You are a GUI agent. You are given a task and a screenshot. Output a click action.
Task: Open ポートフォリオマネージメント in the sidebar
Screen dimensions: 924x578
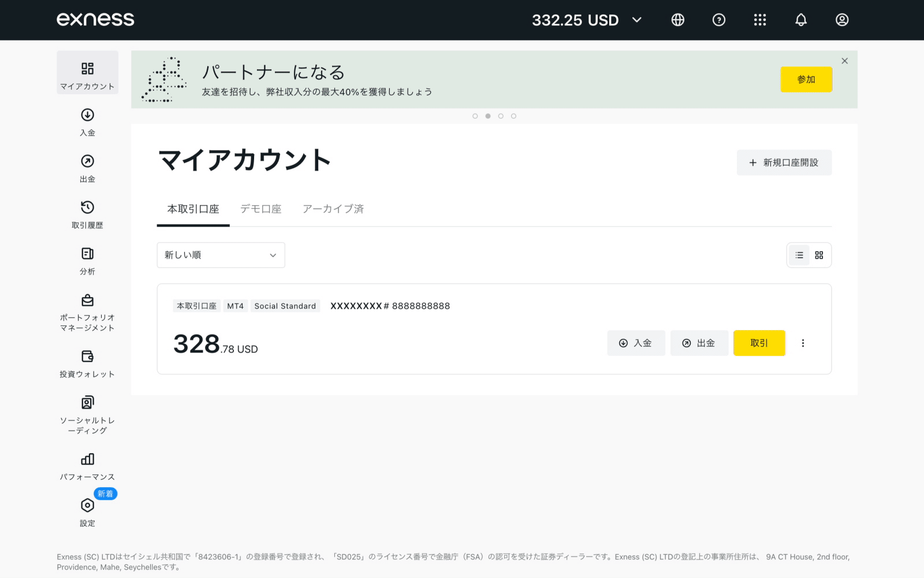coord(87,313)
